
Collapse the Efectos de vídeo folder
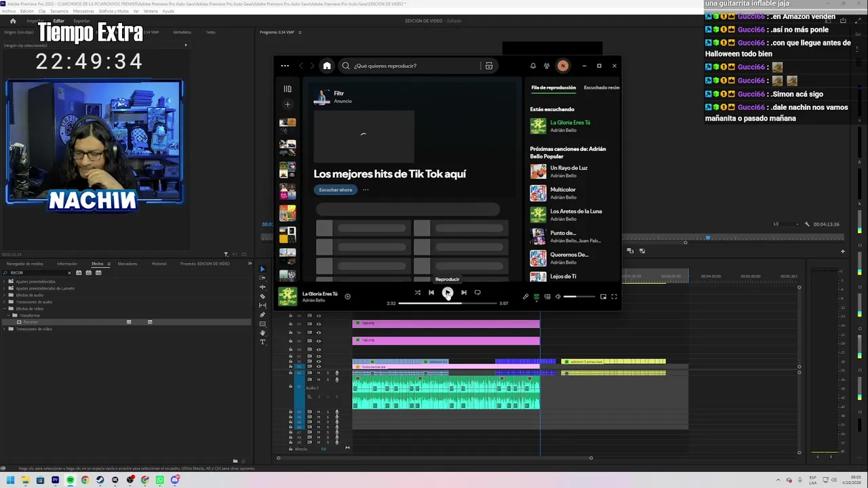click(5, 308)
